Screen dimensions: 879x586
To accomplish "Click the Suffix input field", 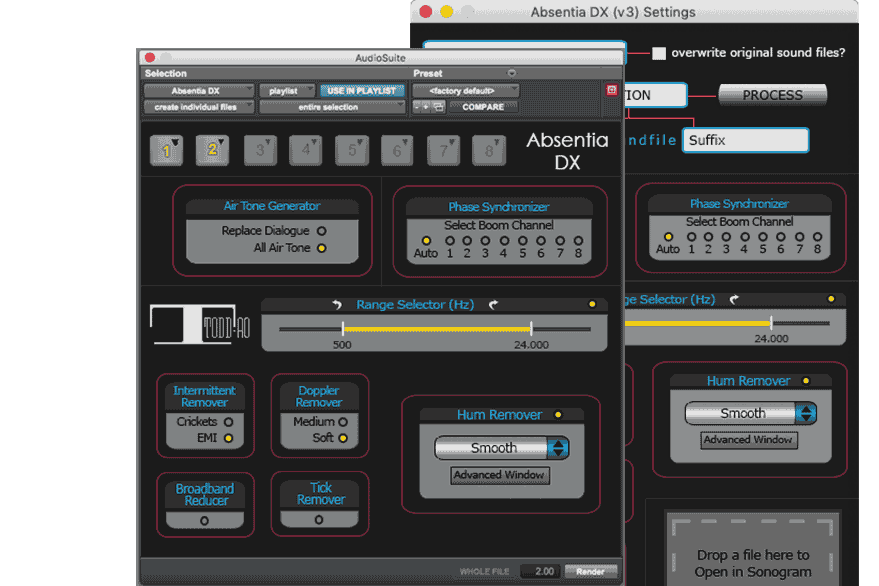I will click(746, 140).
